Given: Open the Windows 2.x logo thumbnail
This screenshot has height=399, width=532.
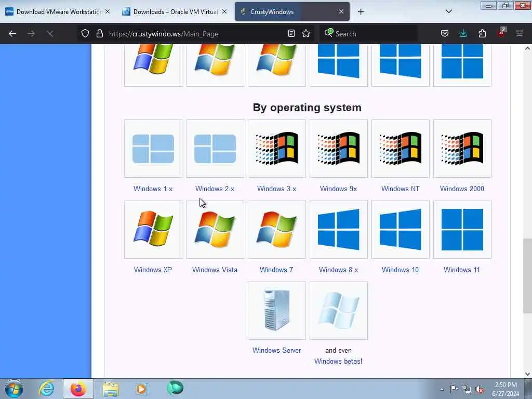Looking at the screenshot, I should point(215,149).
